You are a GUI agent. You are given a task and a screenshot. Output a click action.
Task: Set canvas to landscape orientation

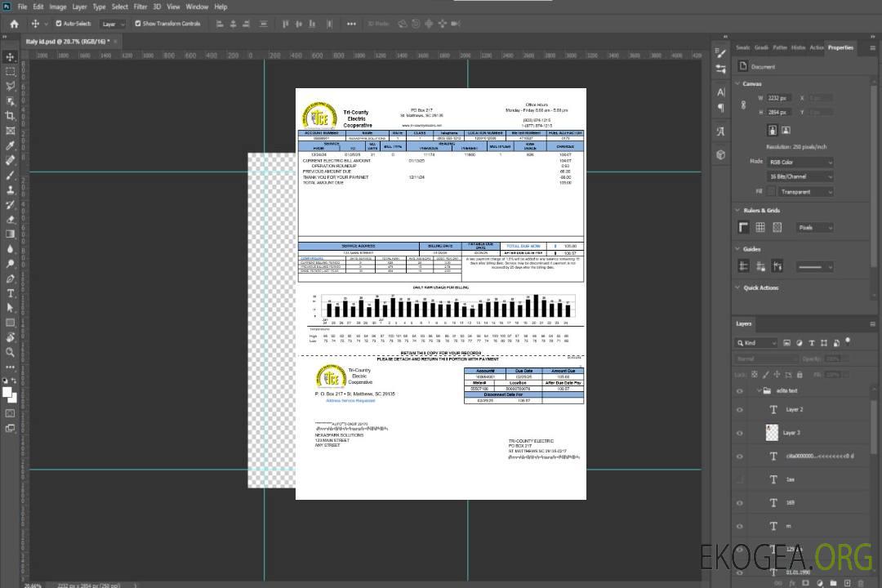[x=786, y=130]
